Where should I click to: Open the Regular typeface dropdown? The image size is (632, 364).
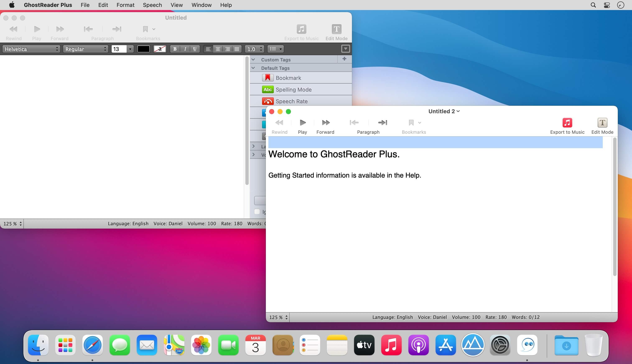tap(85, 49)
